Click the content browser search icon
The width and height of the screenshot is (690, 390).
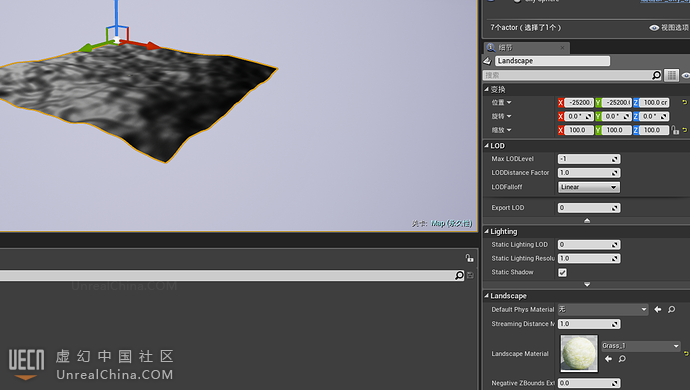(459, 275)
